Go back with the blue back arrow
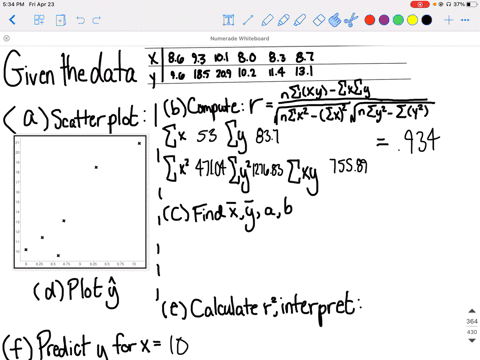This screenshot has height=360, width=480. pyautogui.click(x=12, y=20)
